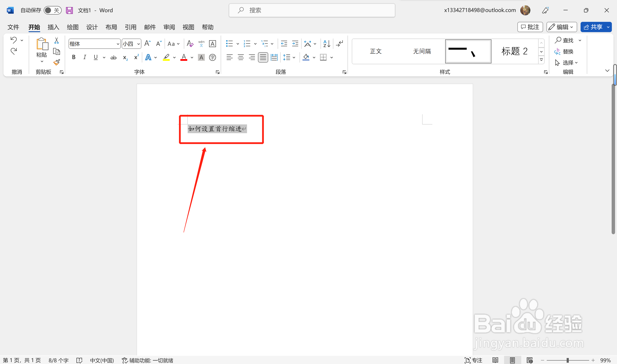Viewport: 617px width, 364px height.
Task: Toggle AutoSave switch
Action: click(52, 10)
